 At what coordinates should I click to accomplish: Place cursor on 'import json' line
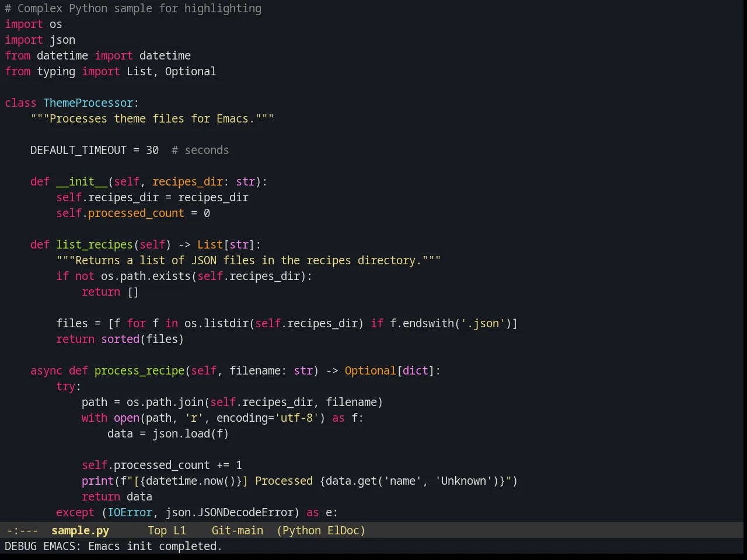40,40
